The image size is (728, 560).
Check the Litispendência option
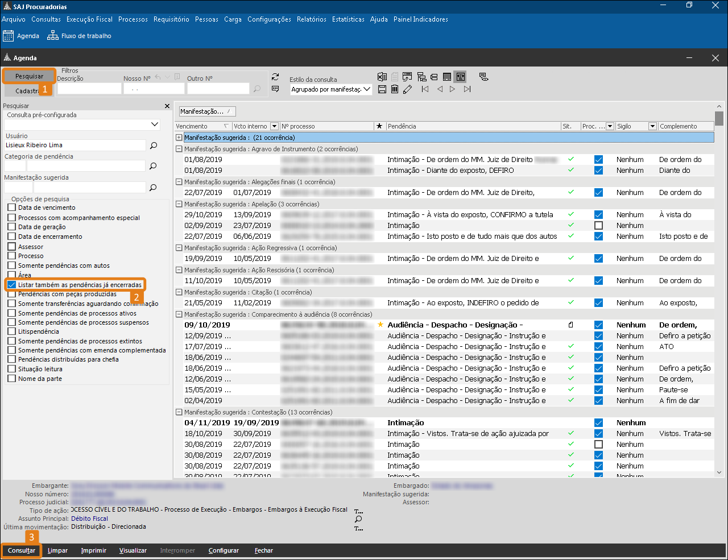[x=11, y=331]
